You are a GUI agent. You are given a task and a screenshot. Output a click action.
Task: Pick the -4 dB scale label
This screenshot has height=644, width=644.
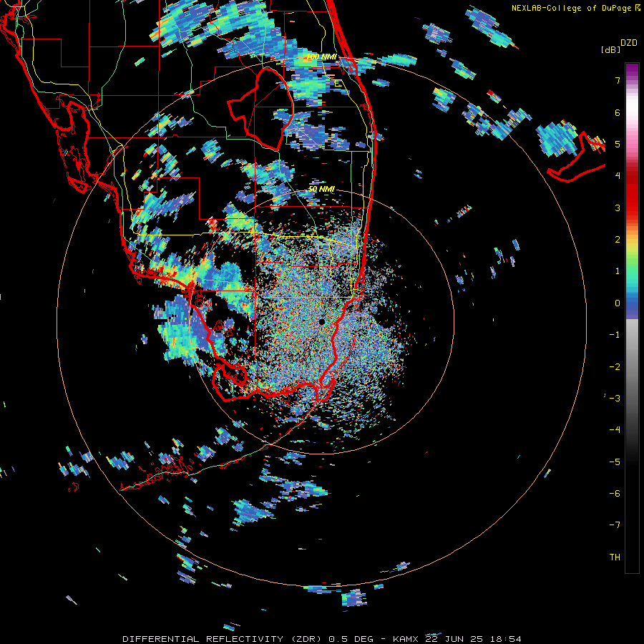[x=615, y=430]
